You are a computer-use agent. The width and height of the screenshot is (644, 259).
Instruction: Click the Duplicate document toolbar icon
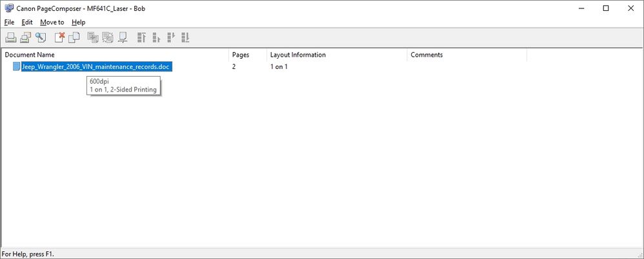tap(74, 37)
